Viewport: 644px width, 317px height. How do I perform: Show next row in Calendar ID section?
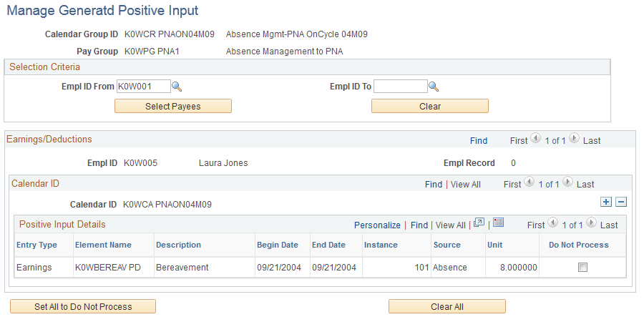(568, 182)
